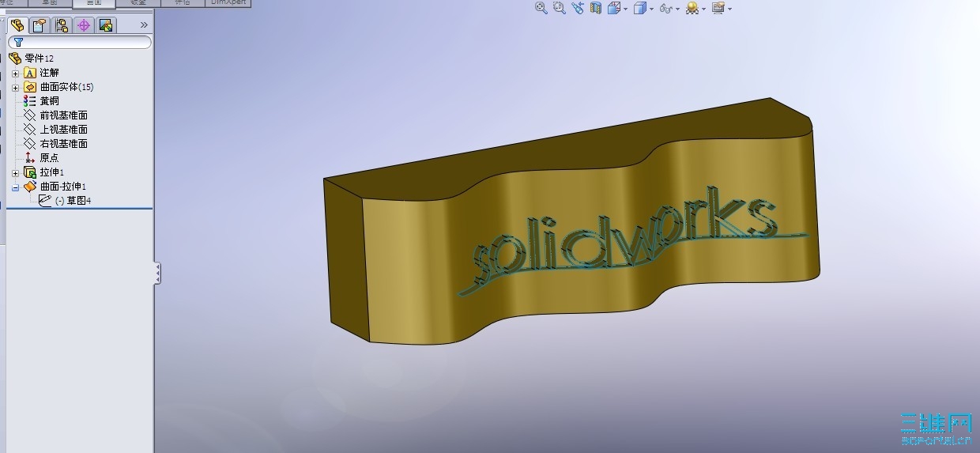Open the View Settings dropdown arrow
Viewport: 980px width, 453px height.
pos(729,9)
